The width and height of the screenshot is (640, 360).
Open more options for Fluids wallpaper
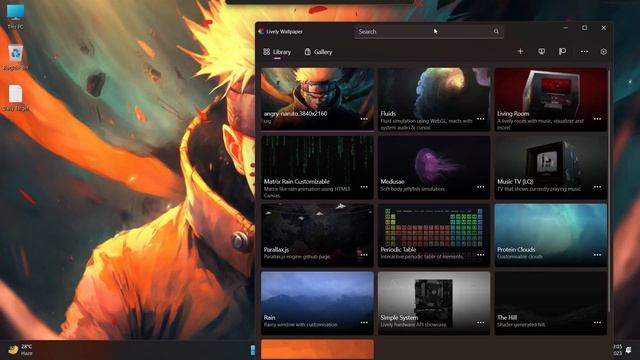480,119
